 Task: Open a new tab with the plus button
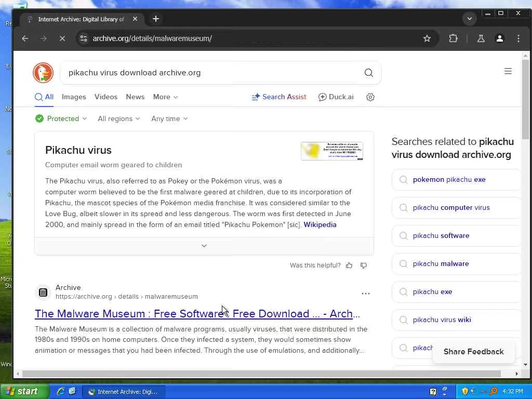pyautogui.click(x=156, y=19)
